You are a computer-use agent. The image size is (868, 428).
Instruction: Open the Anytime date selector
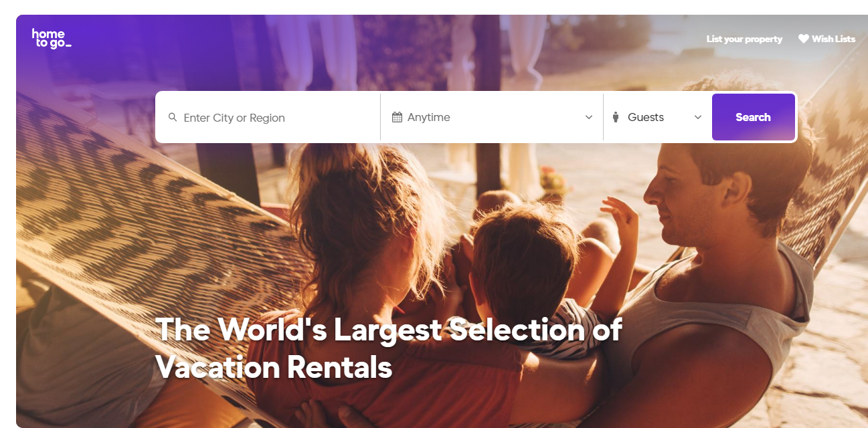pos(492,117)
